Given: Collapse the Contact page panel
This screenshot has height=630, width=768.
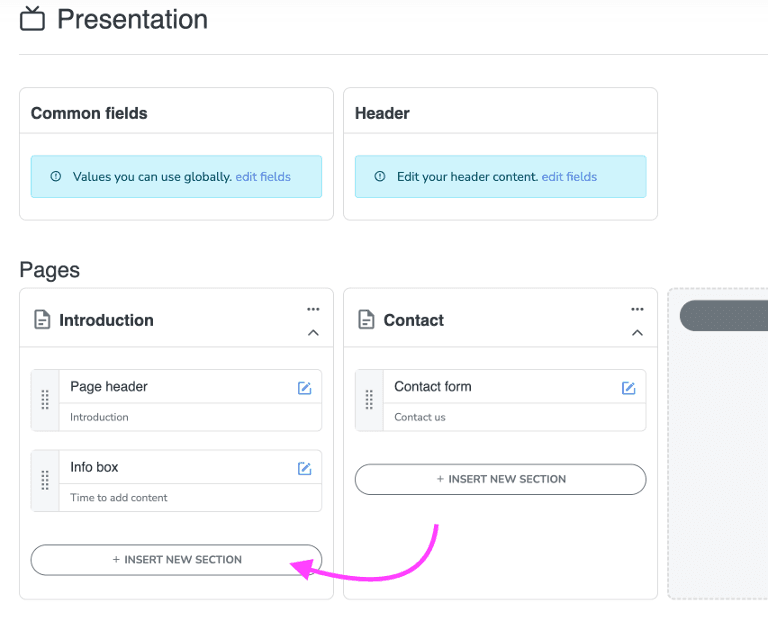Looking at the screenshot, I should [x=637, y=333].
